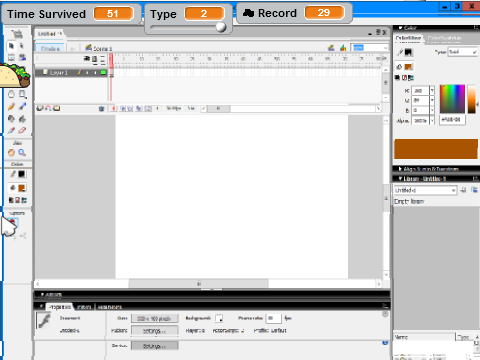Select the Pencil tool
Screen dimensions: 480x360
(x=11, y=106)
